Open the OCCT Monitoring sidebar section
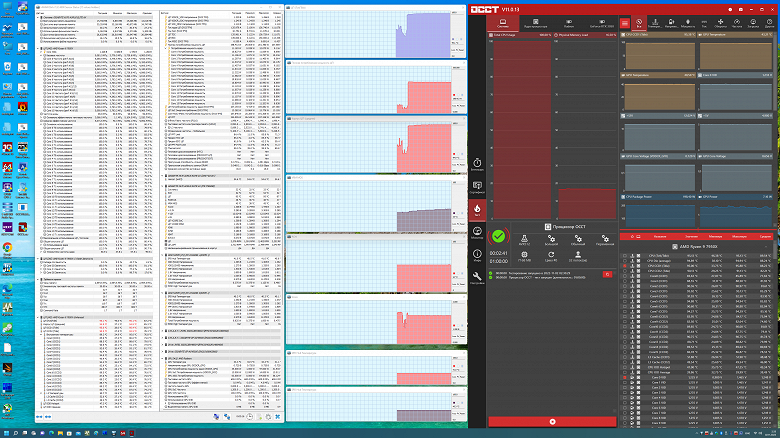The image size is (780, 438). tap(477, 232)
